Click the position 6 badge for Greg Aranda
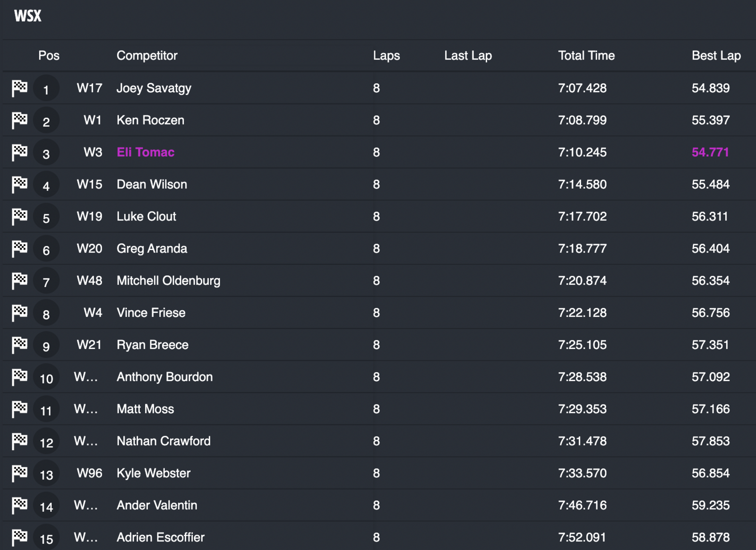The image size is (756, 550). (46, 250)
